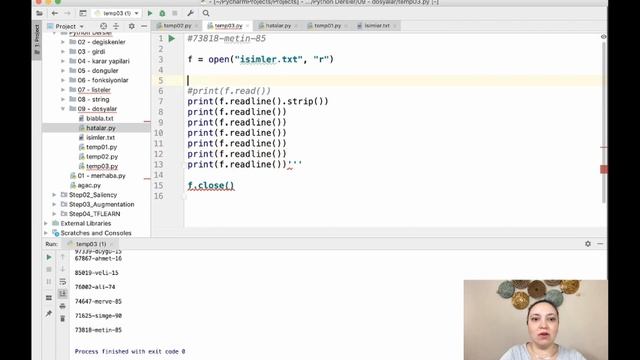The image size is (640, 360).
Task: Open Project panel gear options
Action: coord(131,26)
